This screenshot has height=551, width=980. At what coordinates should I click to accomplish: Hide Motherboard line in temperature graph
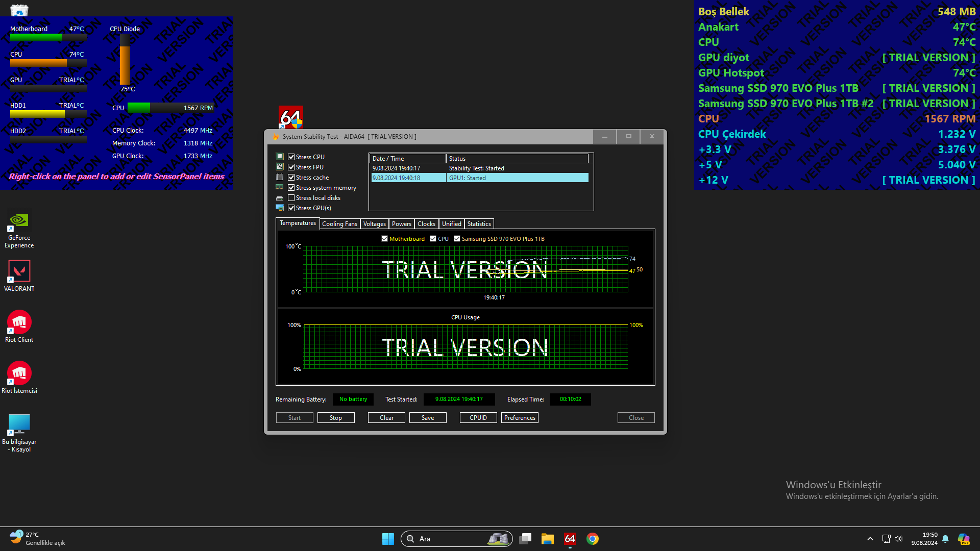385,239
